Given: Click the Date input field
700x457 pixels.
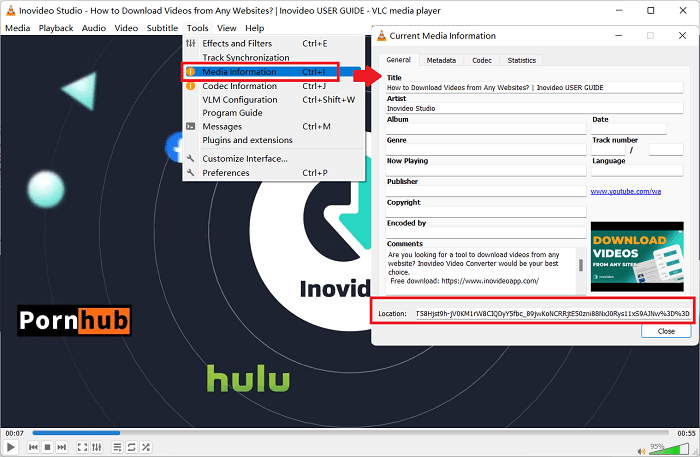Looking at the screenshot, I should coord(629,129).
